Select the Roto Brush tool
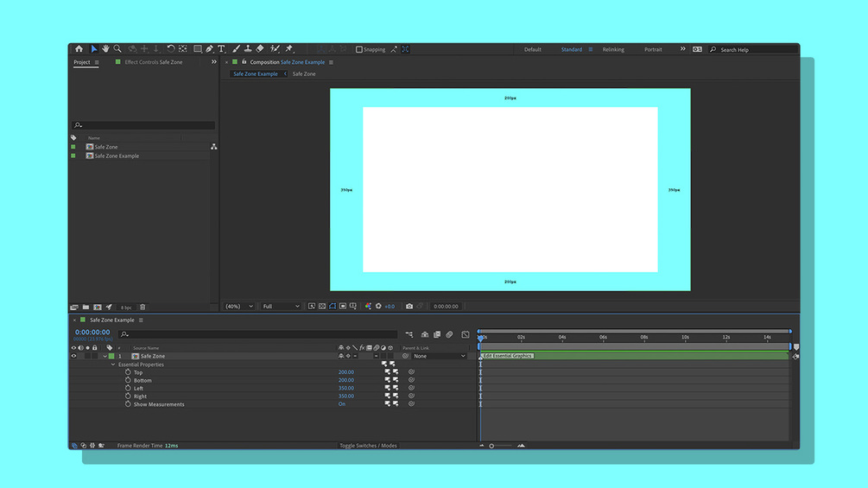 276,49
